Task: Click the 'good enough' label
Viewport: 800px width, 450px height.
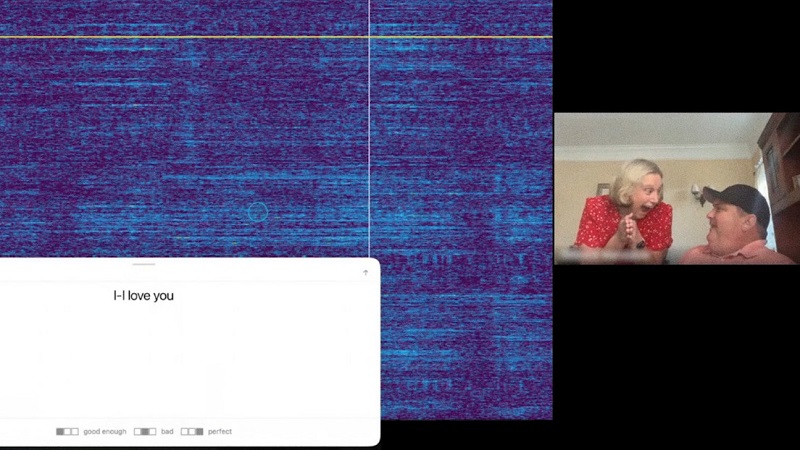Action: tap(105, 432)
